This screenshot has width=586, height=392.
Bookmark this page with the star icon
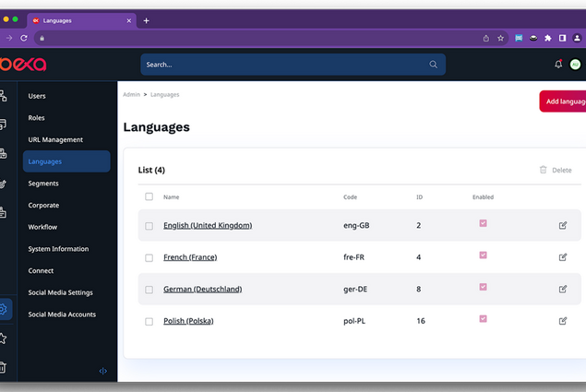pos(501,38)
